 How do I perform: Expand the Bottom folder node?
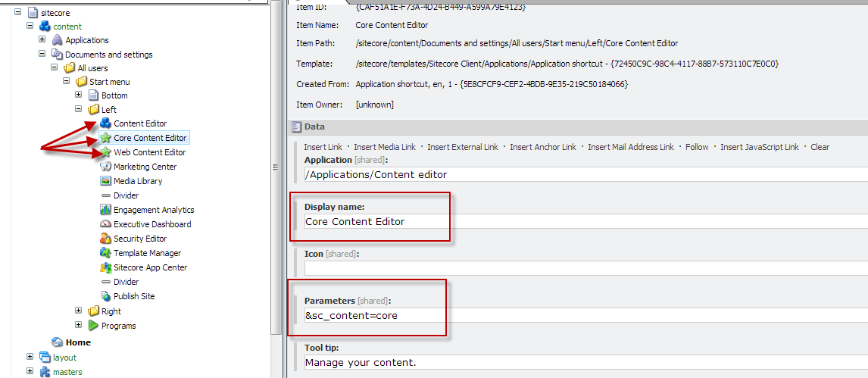pos(79,95)
